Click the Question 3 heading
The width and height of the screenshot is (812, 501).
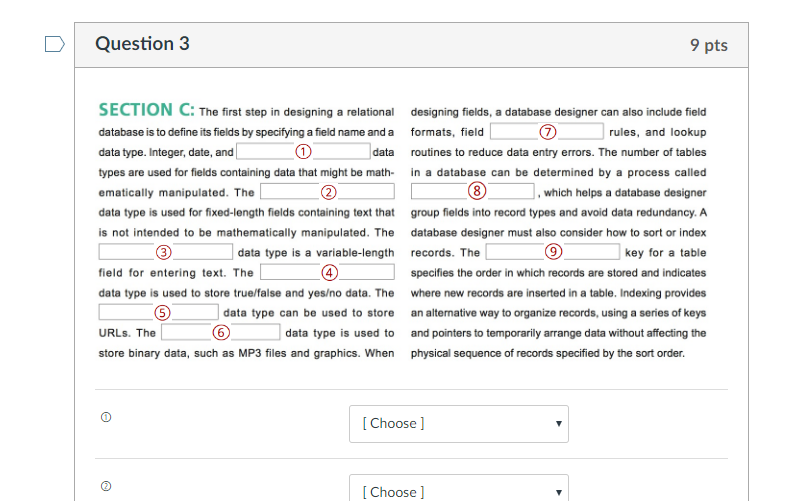pyautogui.click(x=142, y=44)
